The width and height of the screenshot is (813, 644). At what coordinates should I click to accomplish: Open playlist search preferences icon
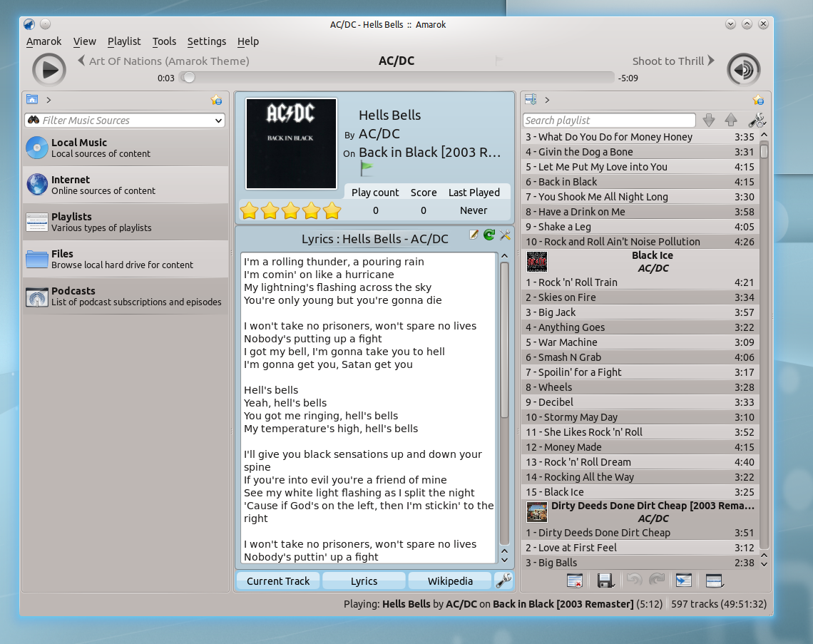(x=757, y=120)
